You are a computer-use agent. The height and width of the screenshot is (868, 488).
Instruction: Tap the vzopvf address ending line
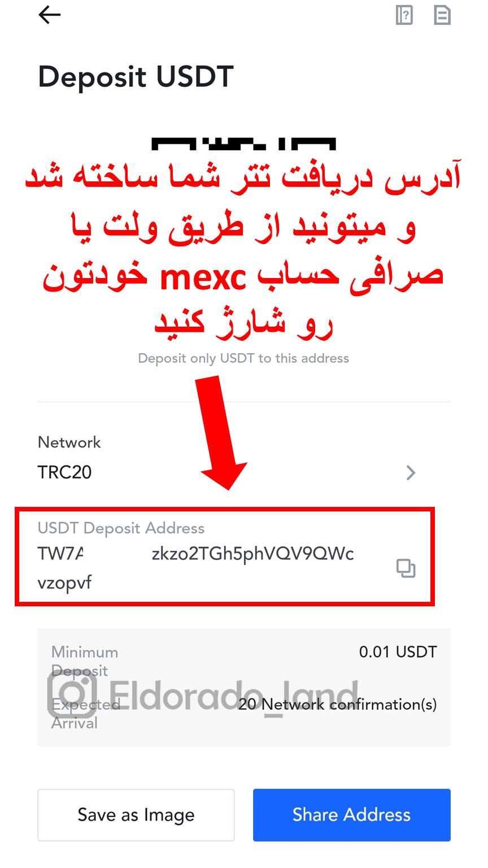click(x=64, y=583)
